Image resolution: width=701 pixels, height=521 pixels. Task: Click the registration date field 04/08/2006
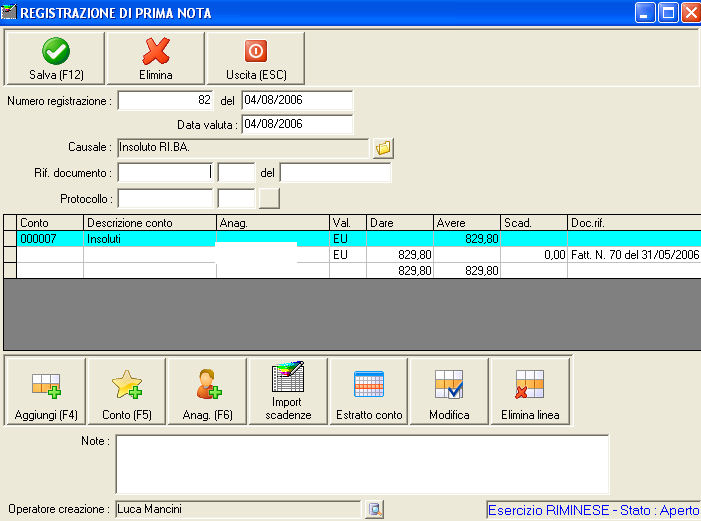click(297, 100)
